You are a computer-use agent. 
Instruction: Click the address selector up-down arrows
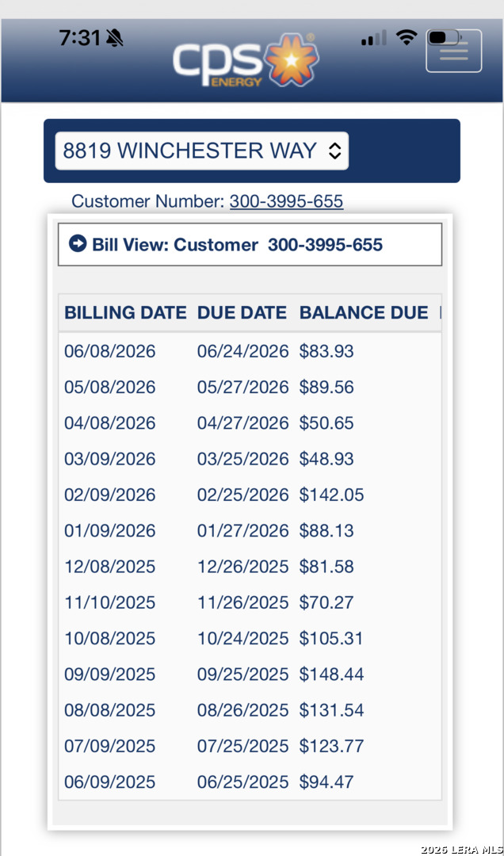coord(334,151)
